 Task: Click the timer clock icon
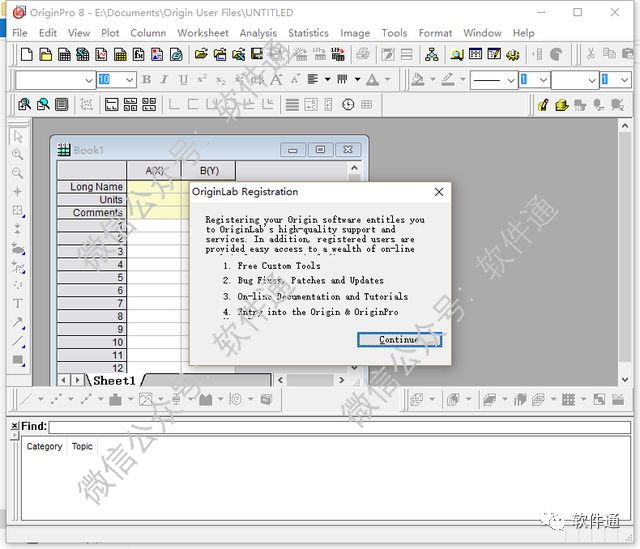(x=348, y=105)
